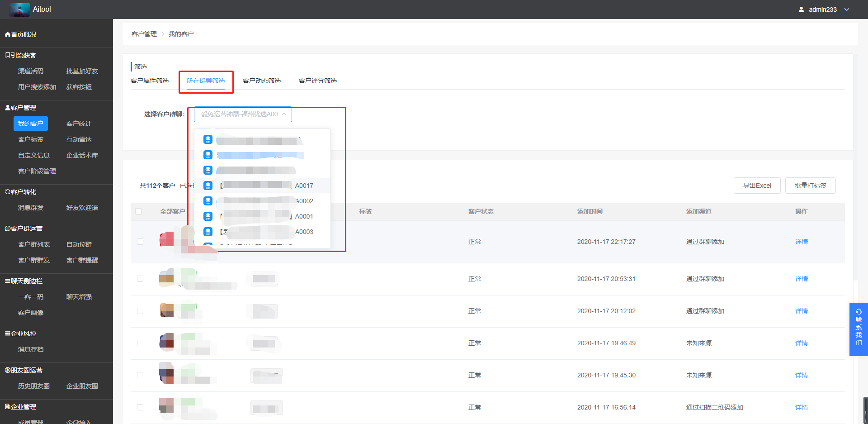This screenshot has width=868, height=424.
Task: Select the group option ending A0002
Action: (262, 201)
